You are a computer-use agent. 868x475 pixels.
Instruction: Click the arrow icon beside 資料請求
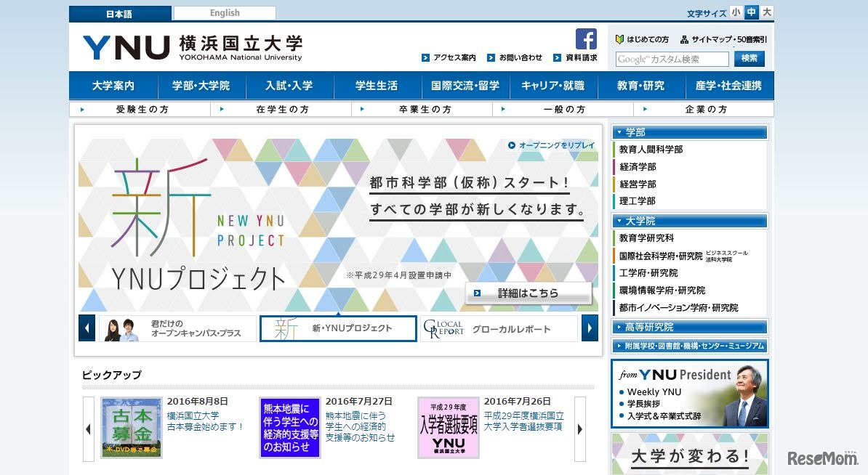coord(557,56)
